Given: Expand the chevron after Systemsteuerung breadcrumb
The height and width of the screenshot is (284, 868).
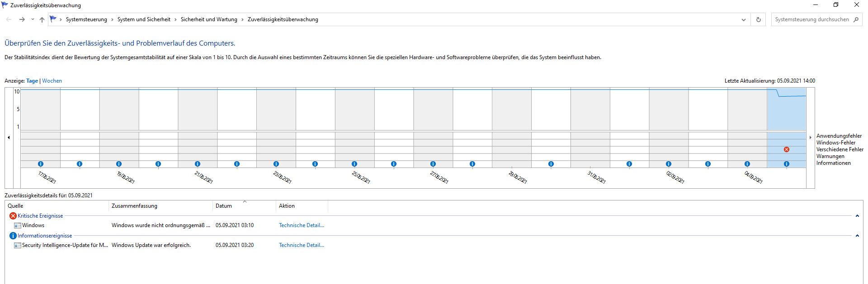Looking at the screenshot, I should tap(113, 19).
